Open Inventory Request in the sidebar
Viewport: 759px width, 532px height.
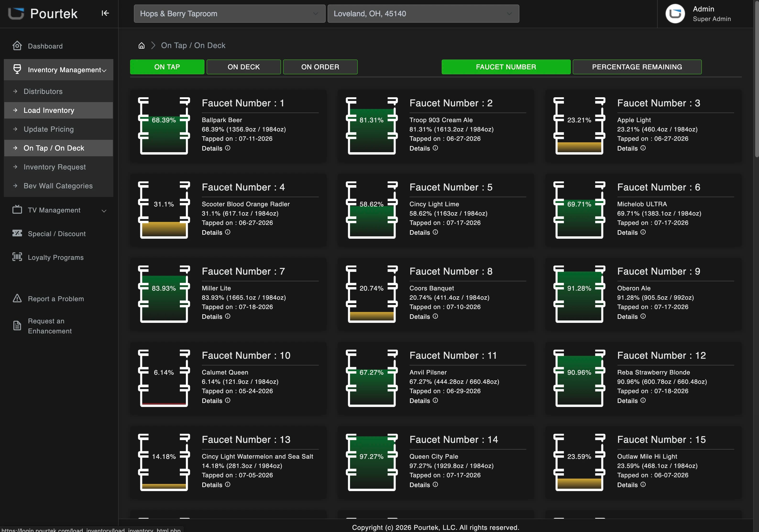[x=59, y=167]
